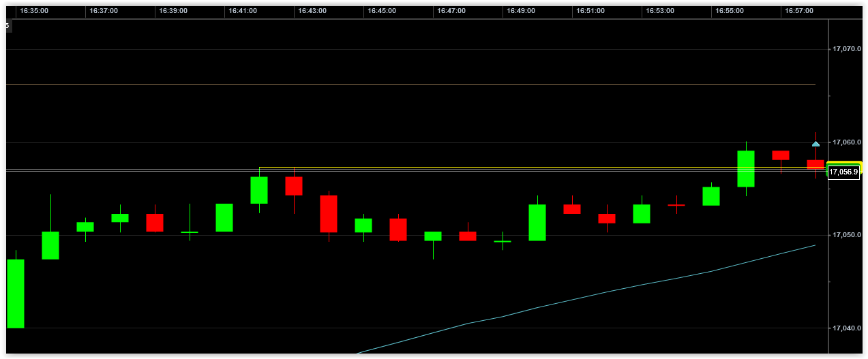Click the tall green candle at 16:35
868x359 pixels.
point(16,294)
